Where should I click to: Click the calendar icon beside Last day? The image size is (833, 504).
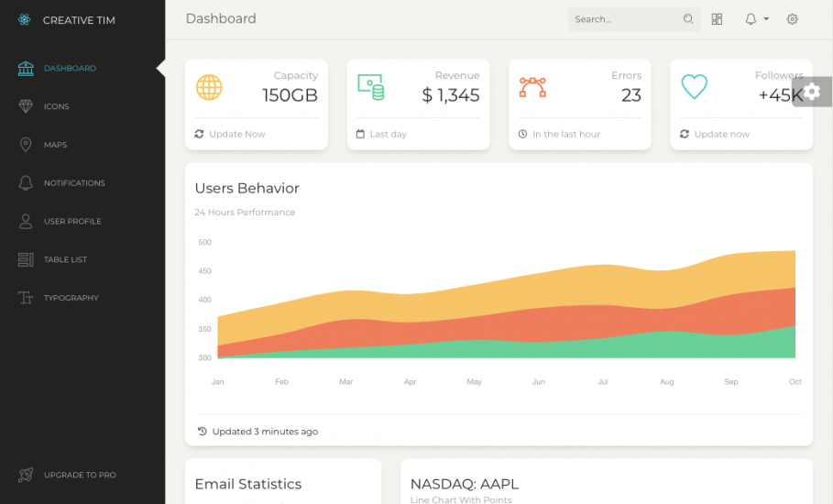pos(360,134)
